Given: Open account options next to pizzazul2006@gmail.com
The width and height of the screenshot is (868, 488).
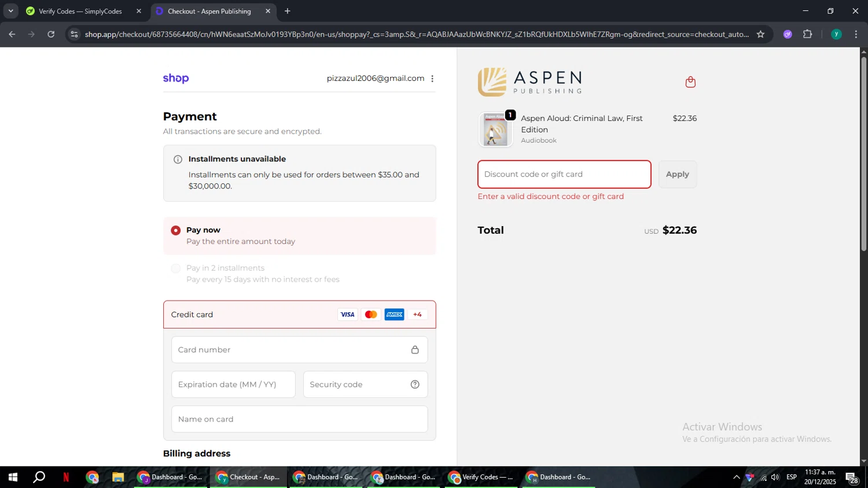Looking at the screenshot, I should click(432, 79).
